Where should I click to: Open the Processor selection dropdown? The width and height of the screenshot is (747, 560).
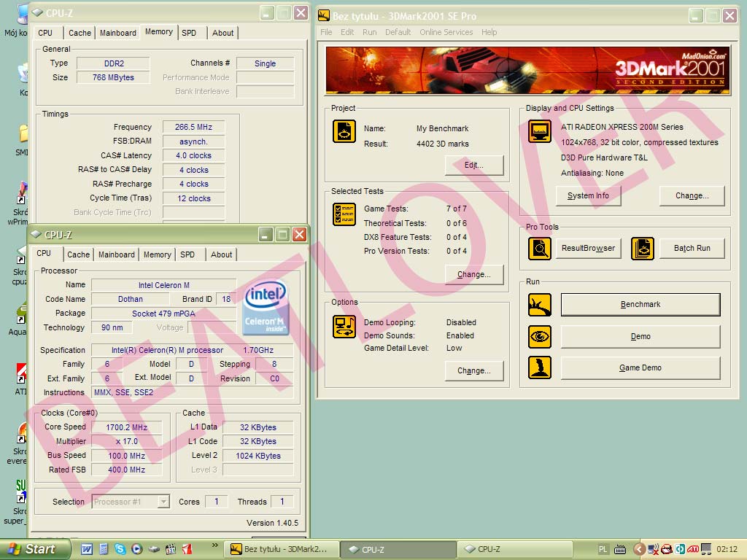(x=163, y=502)
